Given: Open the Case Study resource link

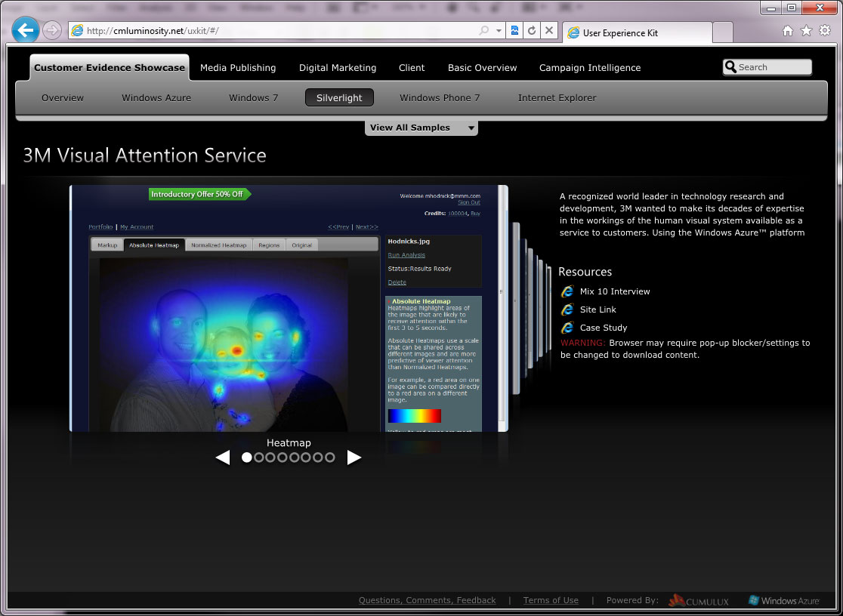Looking at the screenshot, I should (604, 328).
